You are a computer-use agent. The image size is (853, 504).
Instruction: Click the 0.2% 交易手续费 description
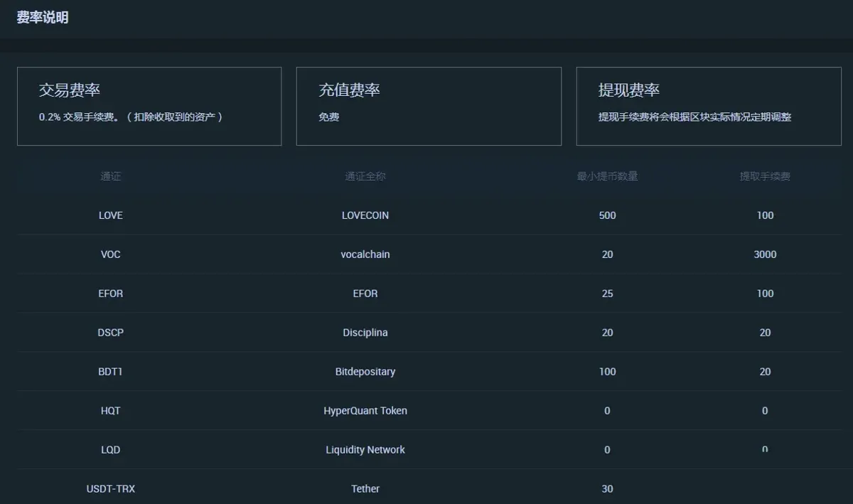pyautogui.click(x=131, y=117)
